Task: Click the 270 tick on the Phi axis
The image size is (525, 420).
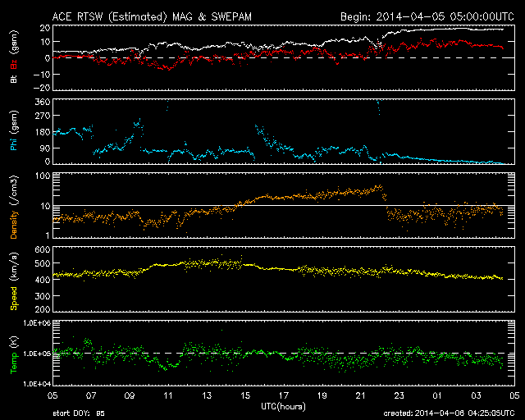Action: pyautogui.click(x=43, y=116)
